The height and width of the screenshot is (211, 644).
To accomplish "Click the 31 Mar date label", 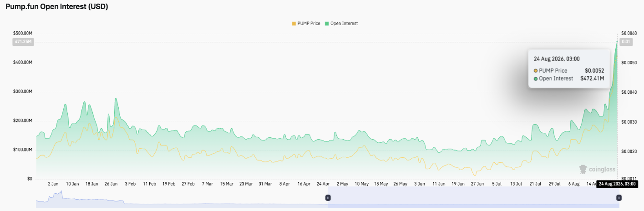I will [x=265, y=184].
